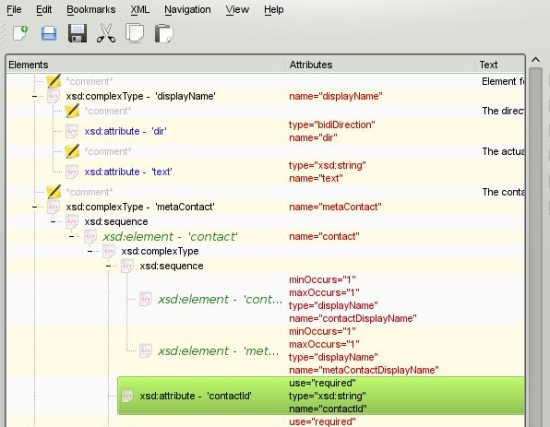This screenshot has height=427, width=550.
Task: Click the vertical scrollbar up arrow
Action: (x=536, y=60)
